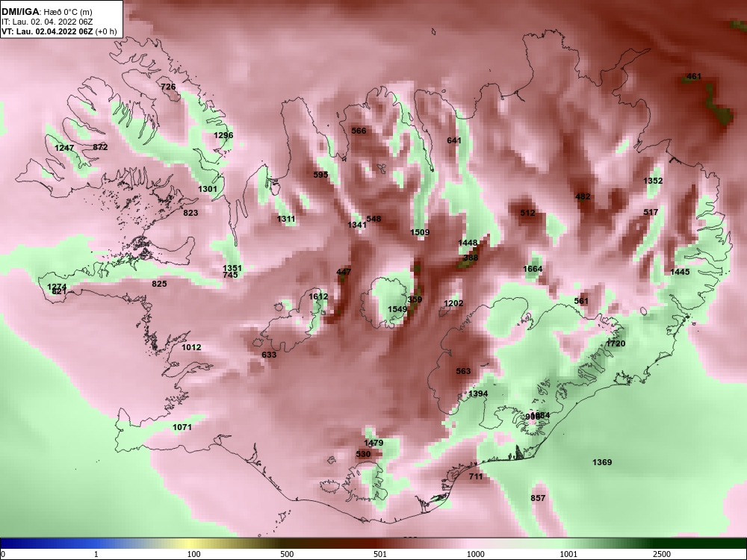The height and width of the screenshot is (560, 747).
Task: Select the 641 map label
Action: pyautogui.click(x=454, y=140)
